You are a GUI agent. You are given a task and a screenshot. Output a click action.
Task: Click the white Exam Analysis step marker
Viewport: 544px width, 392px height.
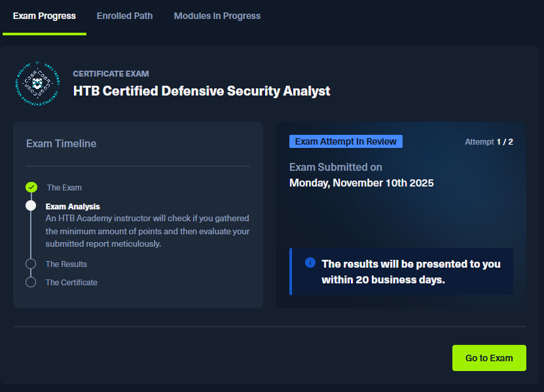pyautogui.click(x=31, y=205)
